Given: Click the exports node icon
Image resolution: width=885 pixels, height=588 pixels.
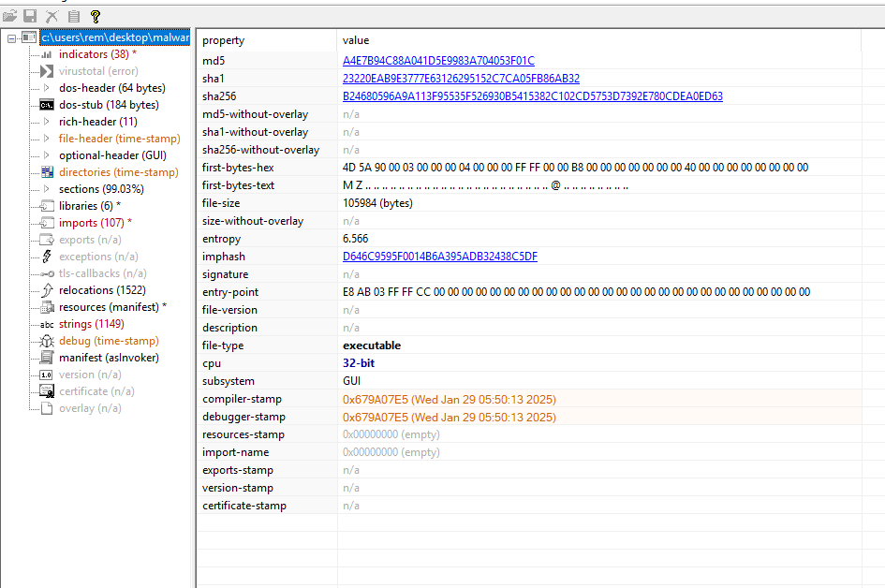Looking at the screenshot, I should 48,240.
